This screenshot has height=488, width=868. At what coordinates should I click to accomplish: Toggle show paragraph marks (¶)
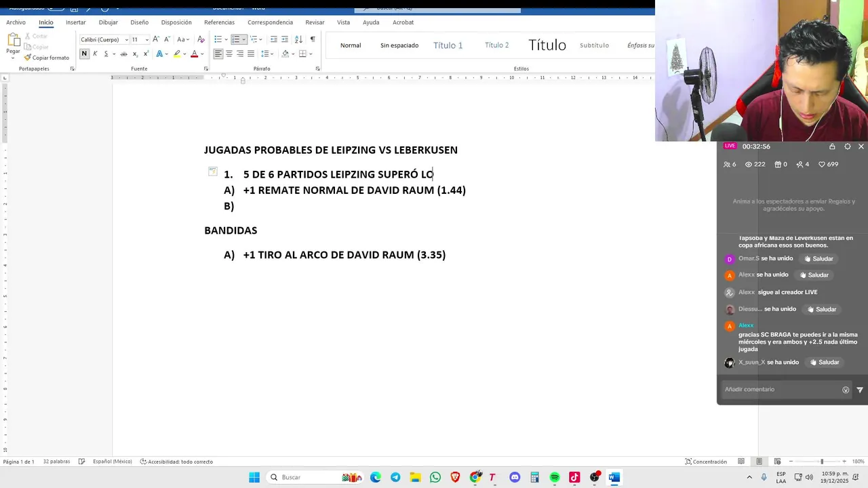(313, 39)
